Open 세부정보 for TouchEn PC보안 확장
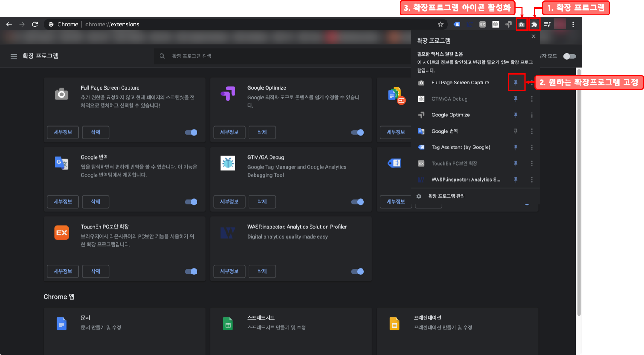The image size is (644, 355). (x=63, y=271)
